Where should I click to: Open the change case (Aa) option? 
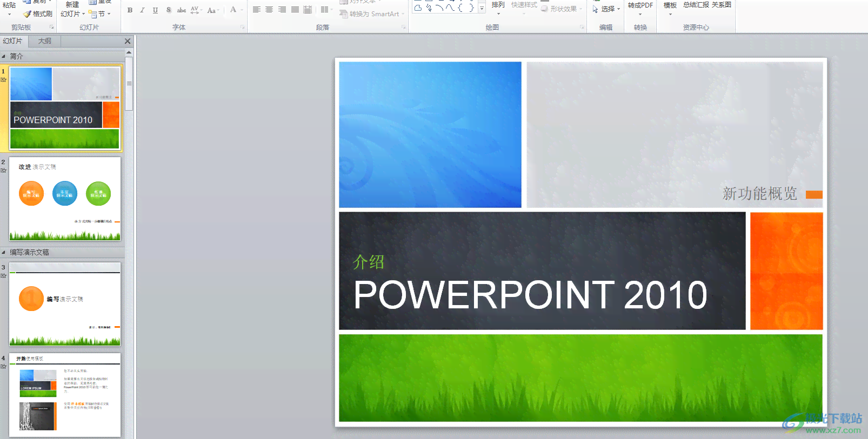(212, 10)
